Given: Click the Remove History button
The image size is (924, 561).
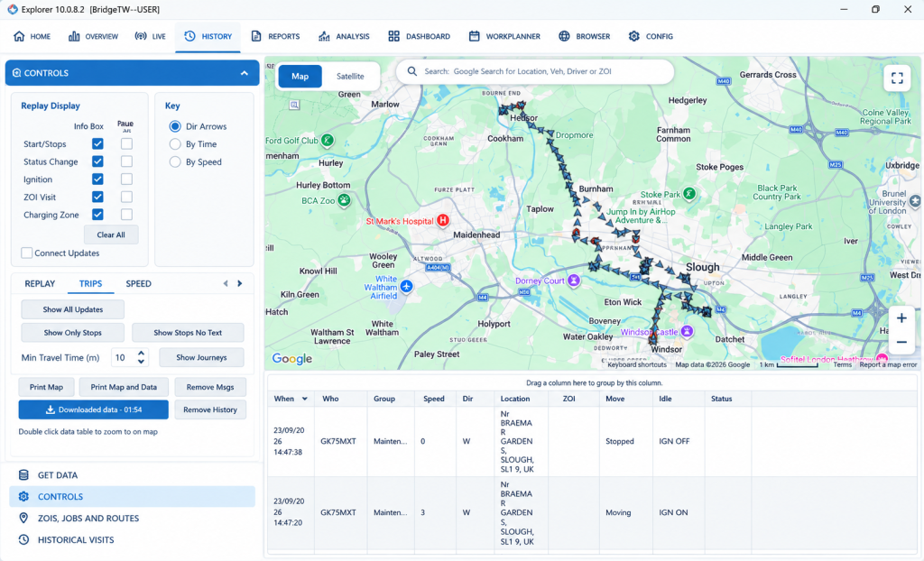Looking at the screenshot, I should 210,409.
